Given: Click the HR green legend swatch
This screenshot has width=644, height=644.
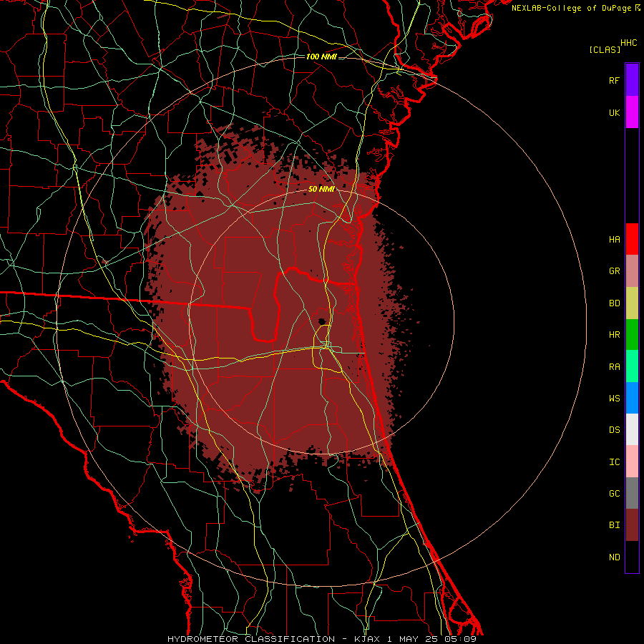Looking at the screenshot, I should click(x=632, y=335).
